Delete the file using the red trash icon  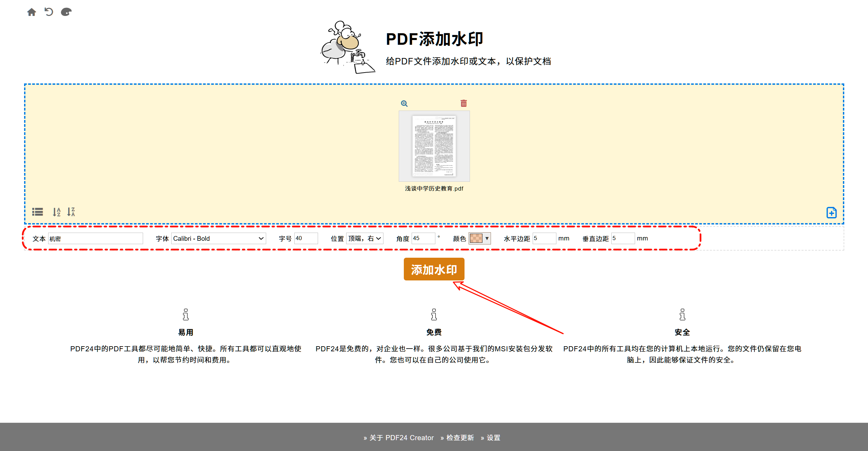[x=463, y=103]
